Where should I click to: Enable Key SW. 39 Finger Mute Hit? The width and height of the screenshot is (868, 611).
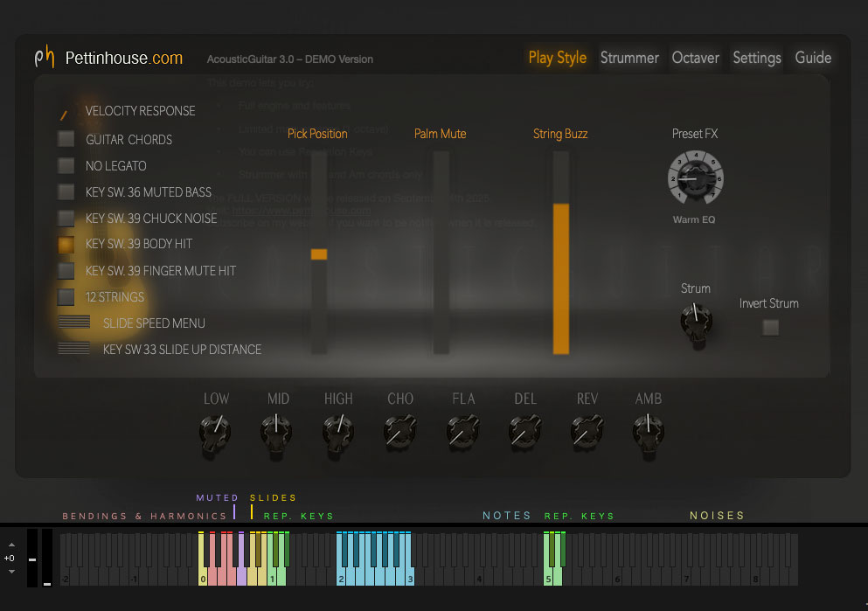(66, 271)
